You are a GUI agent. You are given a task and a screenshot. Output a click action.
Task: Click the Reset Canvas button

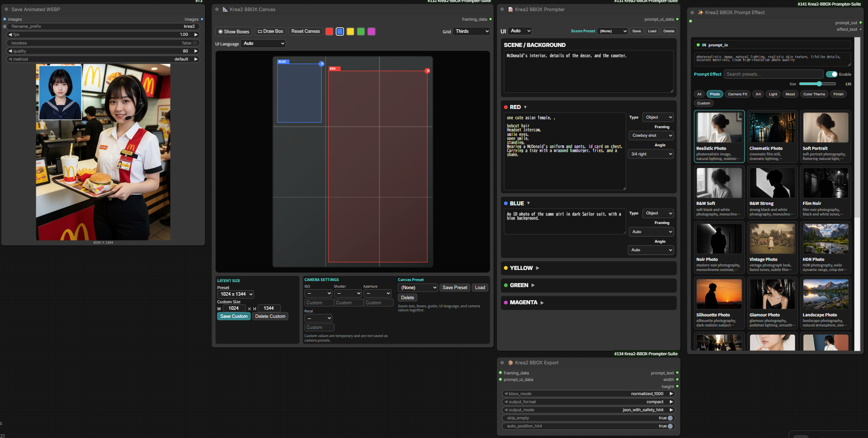pos(305,31)
